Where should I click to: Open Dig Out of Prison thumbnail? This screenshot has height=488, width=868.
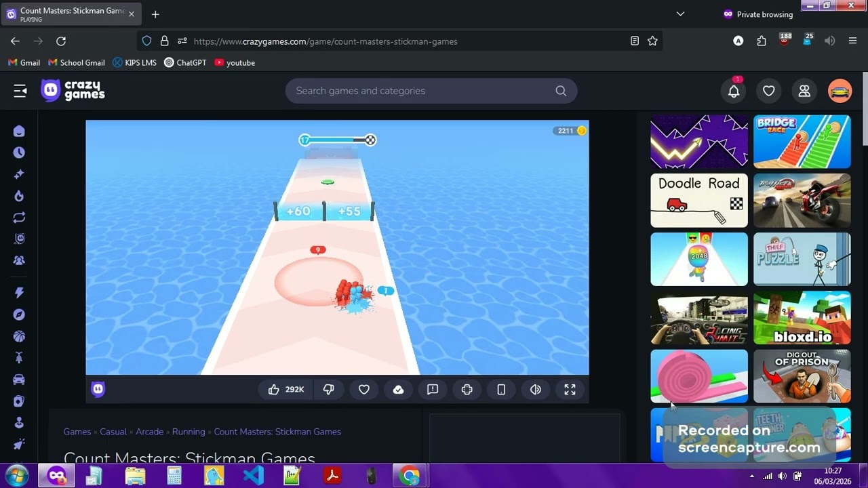tap(802, 376)
